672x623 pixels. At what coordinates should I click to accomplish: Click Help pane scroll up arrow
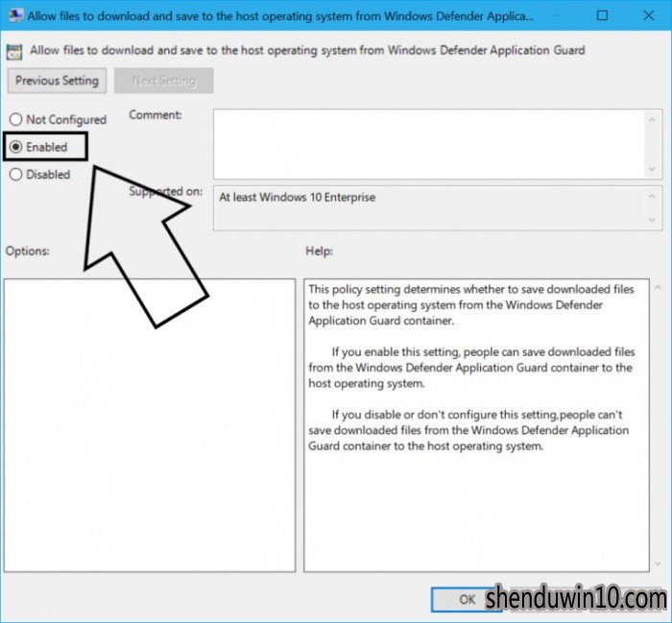tap(658, 288)
